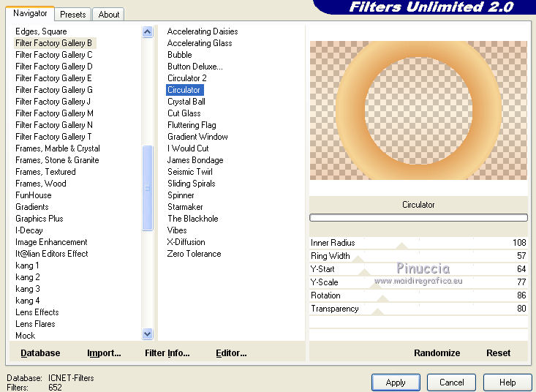Viewport: 536px width, 392px height.
Task: Choose Fluttering Flag filter
Action: (192, 125)
